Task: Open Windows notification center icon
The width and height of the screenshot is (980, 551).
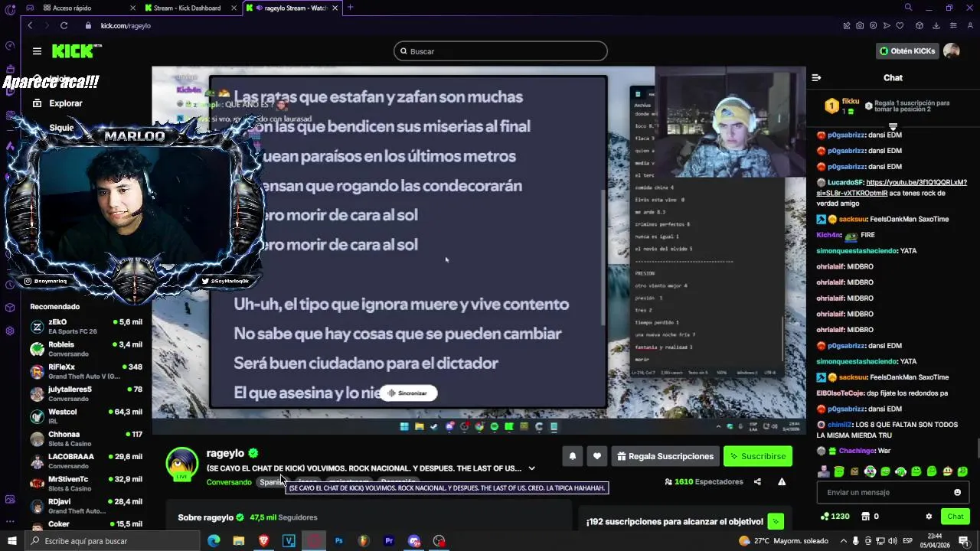Action: 964,541
